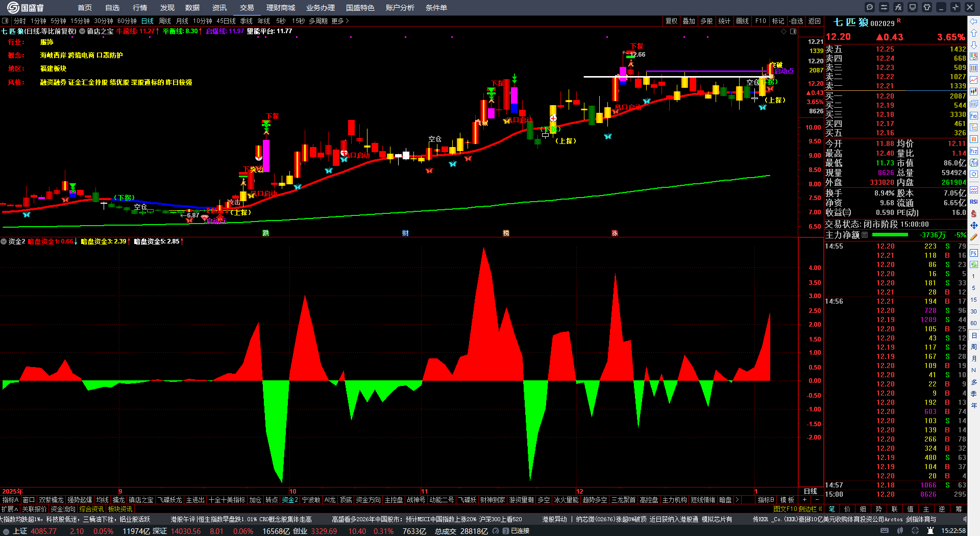
Task: Click the colored grid list icon in sidebar
Action: pos(974,68)
